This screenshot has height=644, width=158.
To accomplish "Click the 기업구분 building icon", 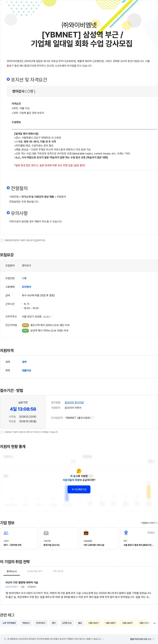I will tap(46, 533).
